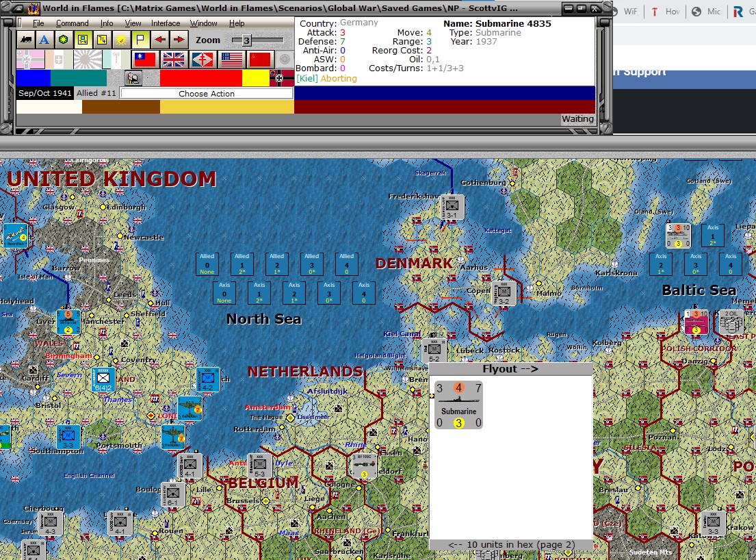Select the Free France cross flag button
756x560 pixels.
coord(203,60)
